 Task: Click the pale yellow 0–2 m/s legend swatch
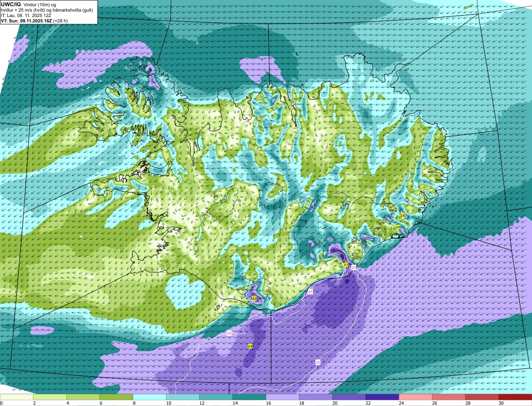(17, 397)
